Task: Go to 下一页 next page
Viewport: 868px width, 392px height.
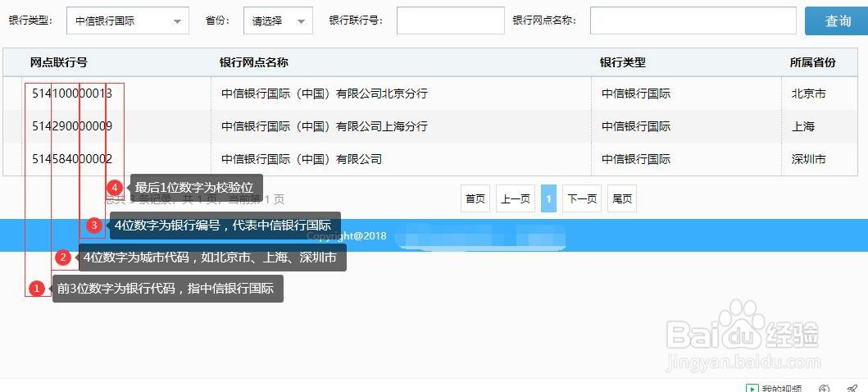Action: pos(582,198)
